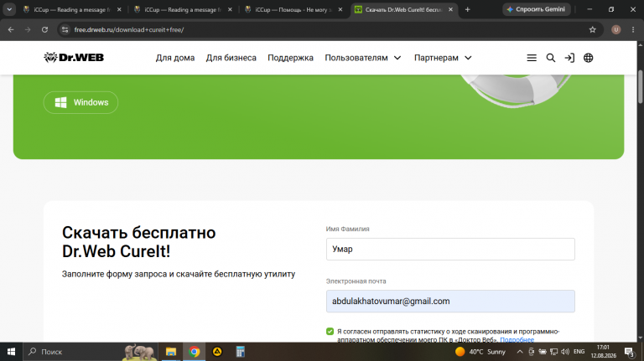Screen dimensions: 644x361
Task: Click heading Скачать бесплатно Dr.Web CureIt!
Action: coord(139,241)
